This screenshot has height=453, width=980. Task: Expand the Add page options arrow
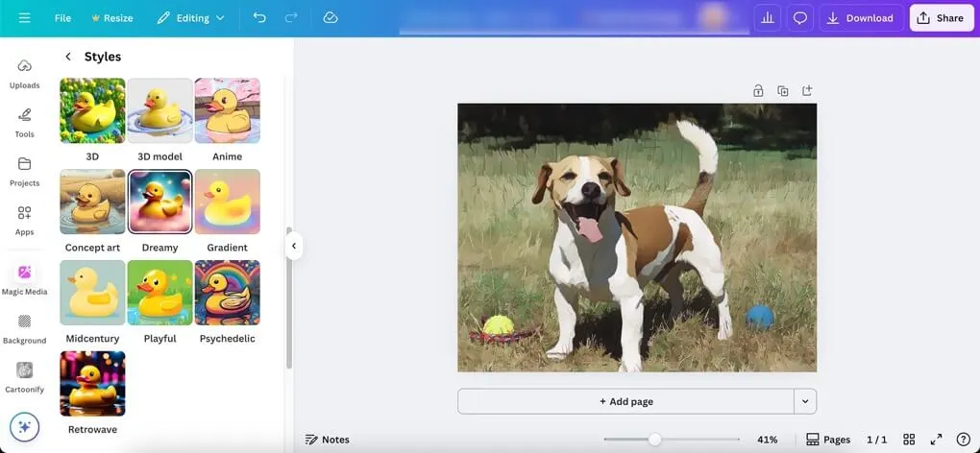point(805,401)
